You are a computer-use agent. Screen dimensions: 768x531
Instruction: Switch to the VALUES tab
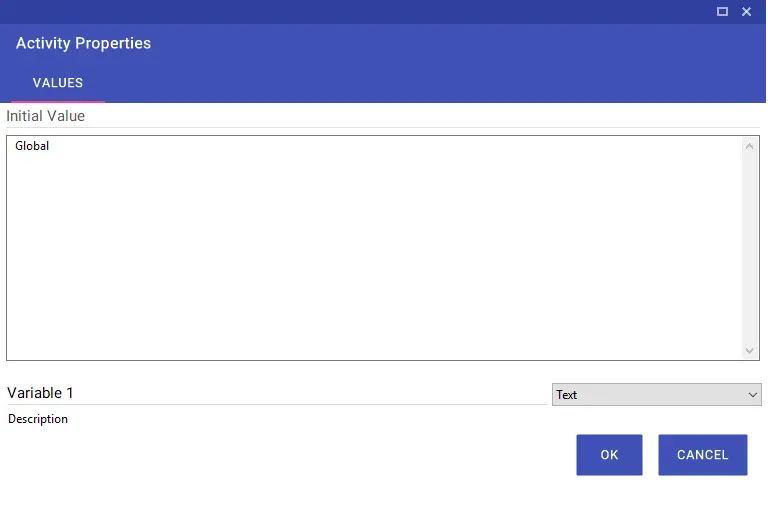(58, 83)
